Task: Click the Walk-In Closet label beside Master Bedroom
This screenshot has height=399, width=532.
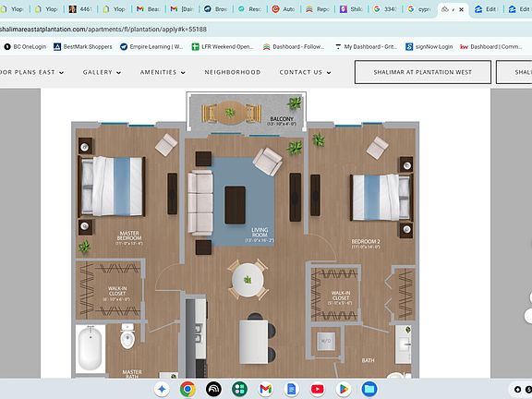Action: (117, 294)
